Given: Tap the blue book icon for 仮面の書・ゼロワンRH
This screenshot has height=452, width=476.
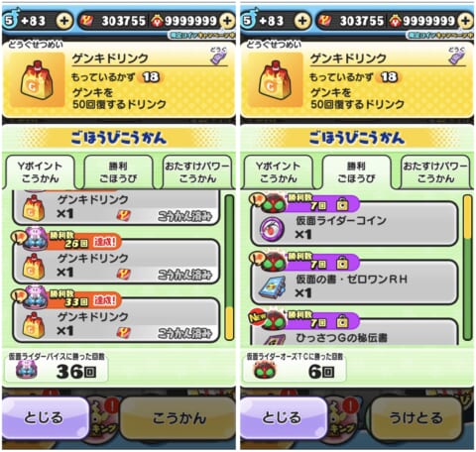Looking at the screenshot, I should coord(272,288).
